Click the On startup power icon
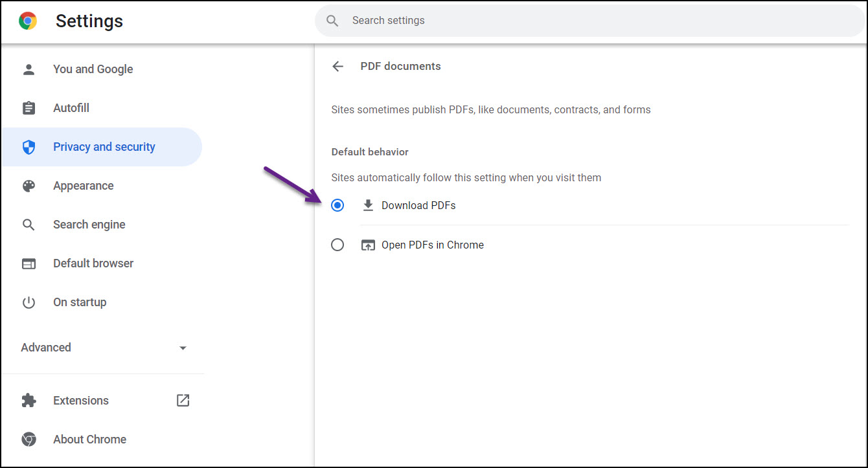The width and height of the screenshot is (868, 468). point(29,302)
